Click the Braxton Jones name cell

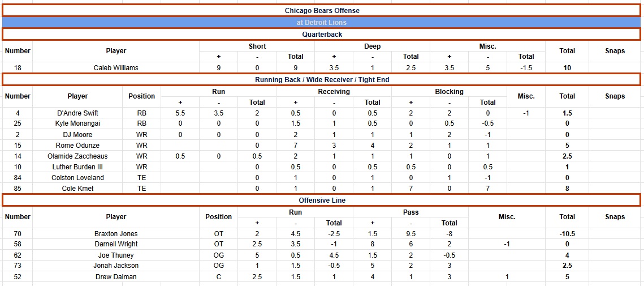116,234
